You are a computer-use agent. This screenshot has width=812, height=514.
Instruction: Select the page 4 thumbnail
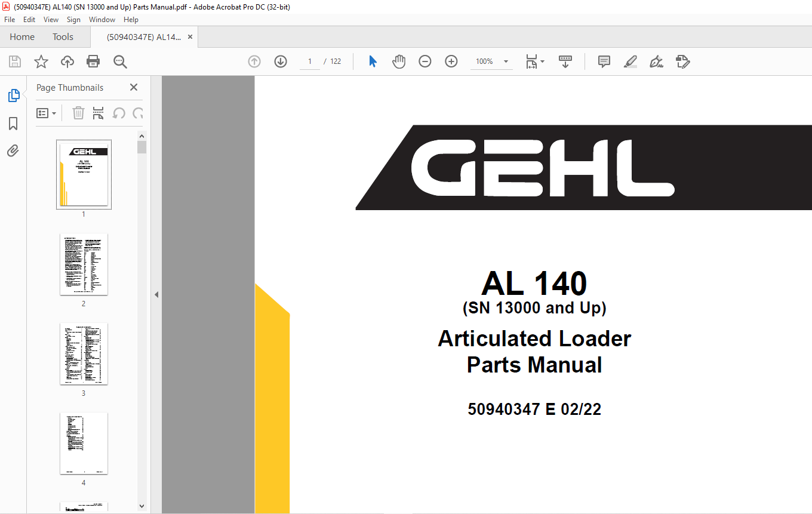coord(84,444)
